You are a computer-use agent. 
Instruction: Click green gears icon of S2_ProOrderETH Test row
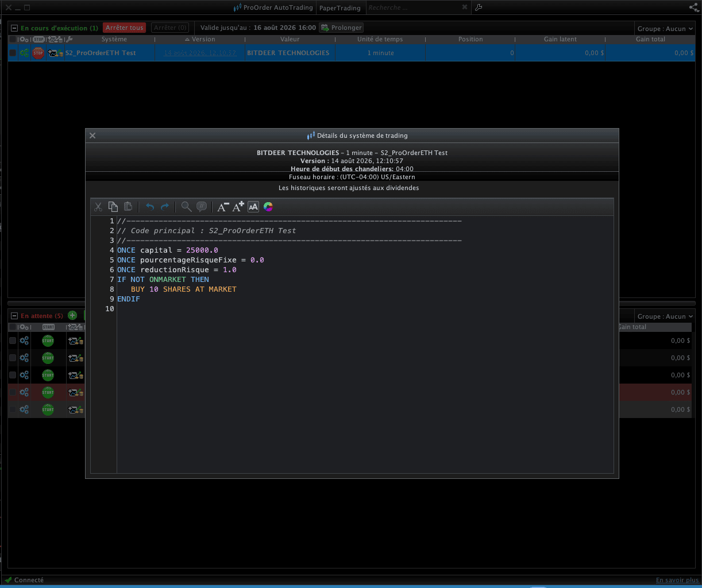tap(24, 53)
